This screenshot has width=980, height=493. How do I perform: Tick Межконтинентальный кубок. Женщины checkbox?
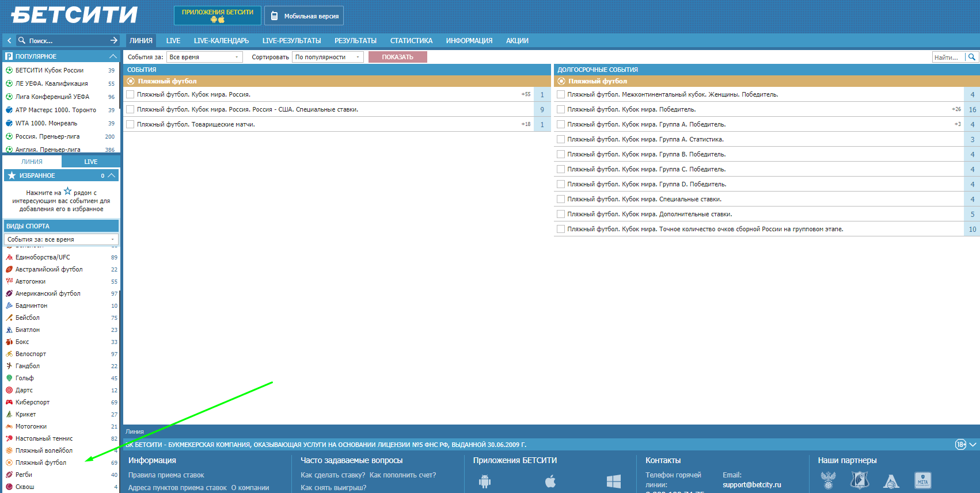pos(561,94)
